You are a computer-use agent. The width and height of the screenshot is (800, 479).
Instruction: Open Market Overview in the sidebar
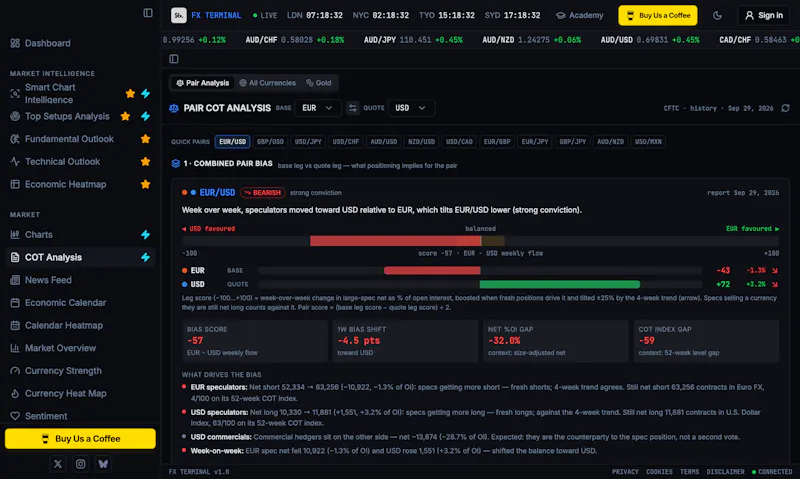pyautogui.click(x=80, y=348)
